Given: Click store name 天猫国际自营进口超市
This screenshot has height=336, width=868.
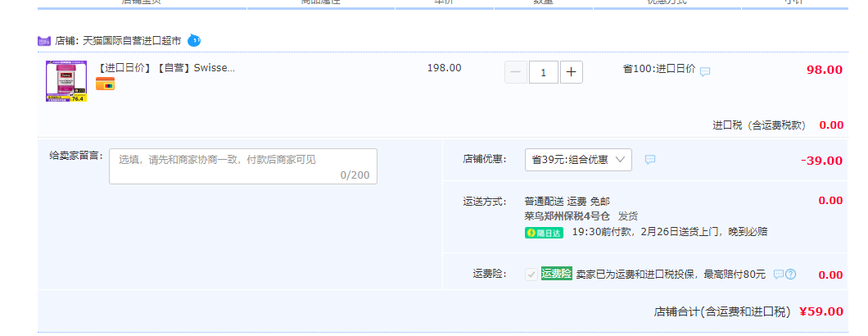Looking at the screenshot, I should (132, 41).
